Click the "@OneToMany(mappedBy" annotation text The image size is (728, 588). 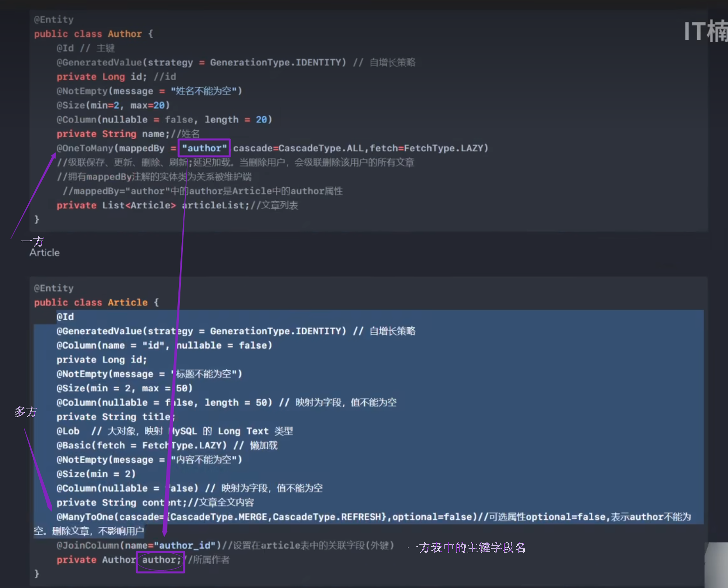click(110, 148)
